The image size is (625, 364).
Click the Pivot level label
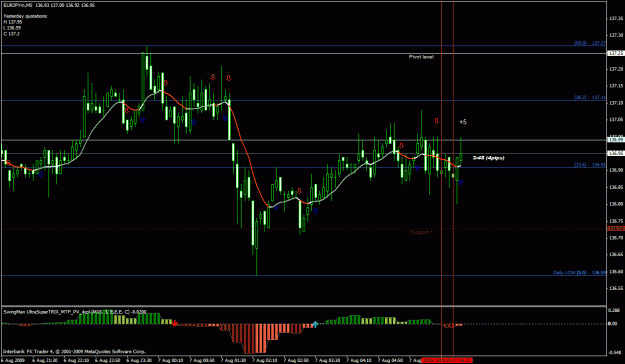[x=421, y=57]
